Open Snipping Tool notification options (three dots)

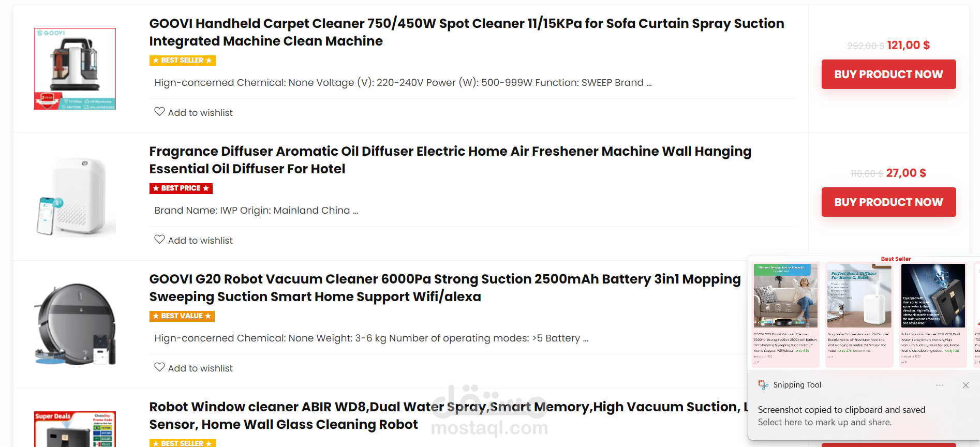[940, 385]
